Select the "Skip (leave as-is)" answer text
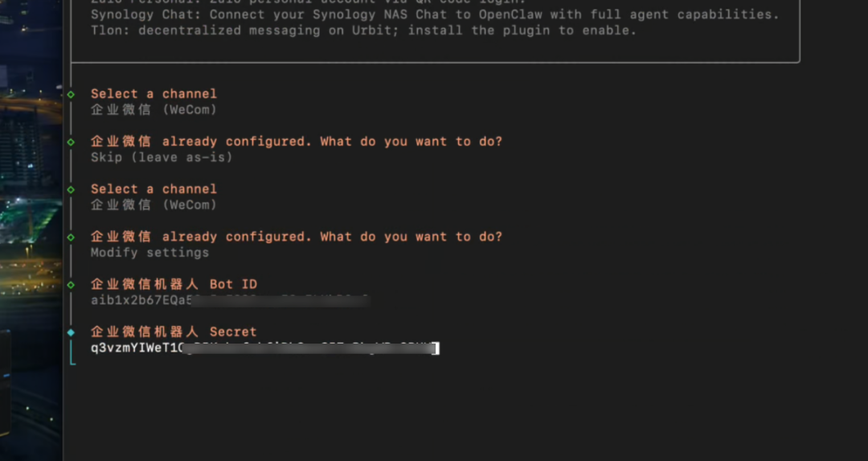 click(x=162, y=157)
